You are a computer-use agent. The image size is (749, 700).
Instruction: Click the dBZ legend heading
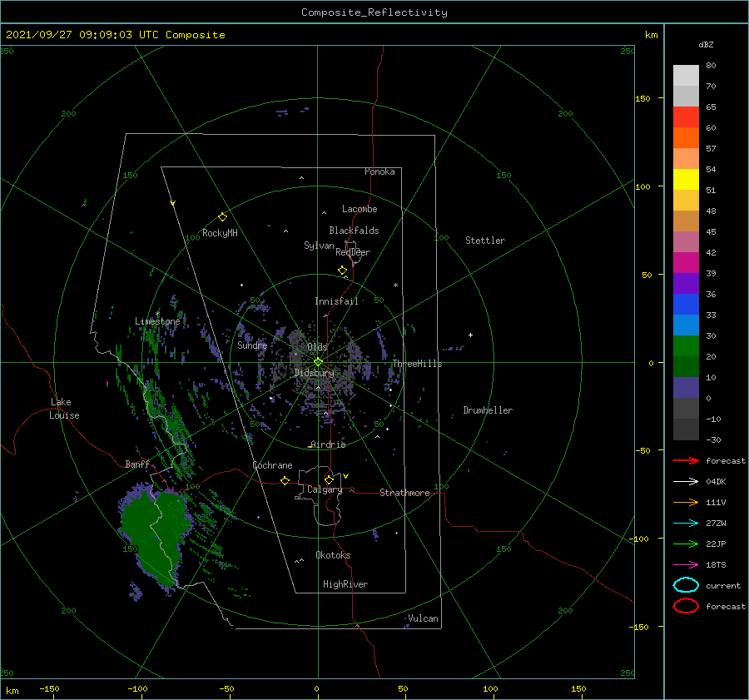click(x=706, y=44)
